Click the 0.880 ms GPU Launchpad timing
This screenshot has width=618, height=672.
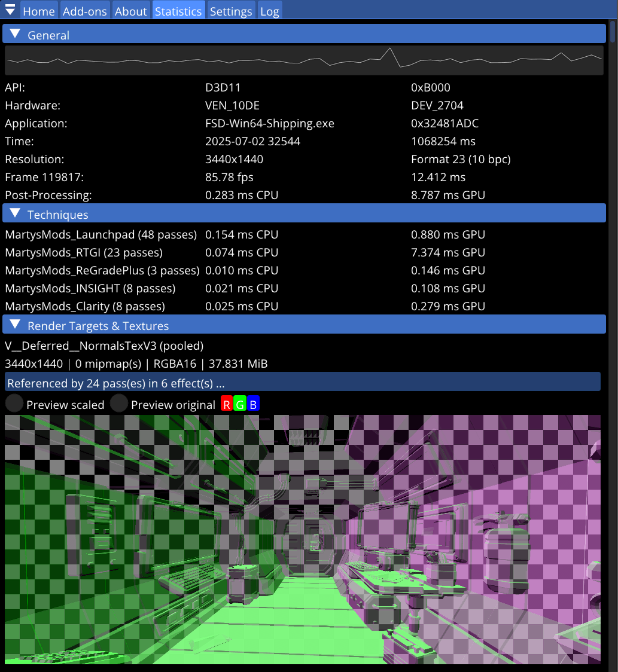point(448,234)
